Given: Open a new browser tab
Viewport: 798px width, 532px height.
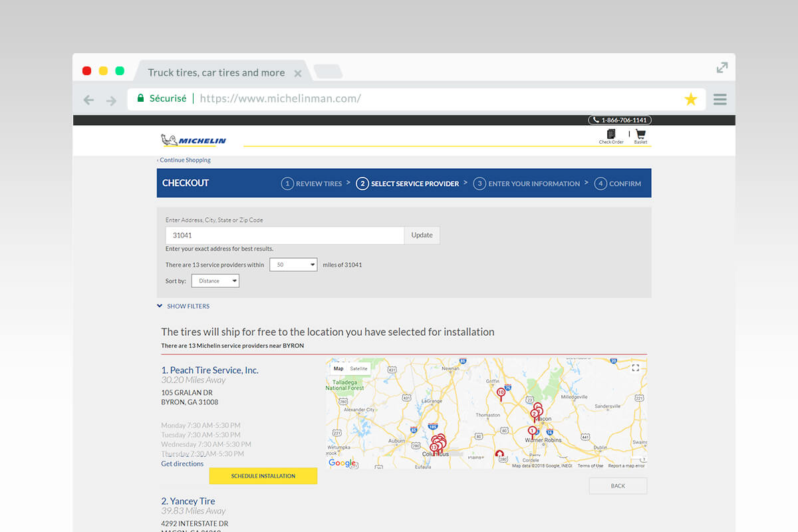Looking at the screenshot, I should tap(327, 71).
